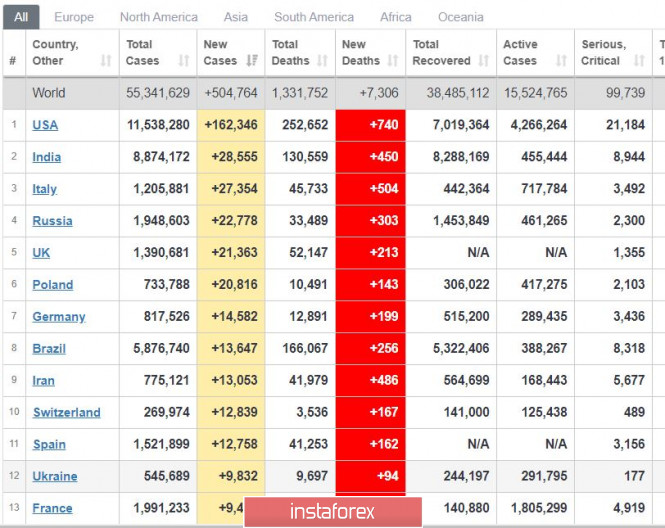Screen dimensions: 665x528
Task: Switch to the Europe tab
Action: click(74, 17)
